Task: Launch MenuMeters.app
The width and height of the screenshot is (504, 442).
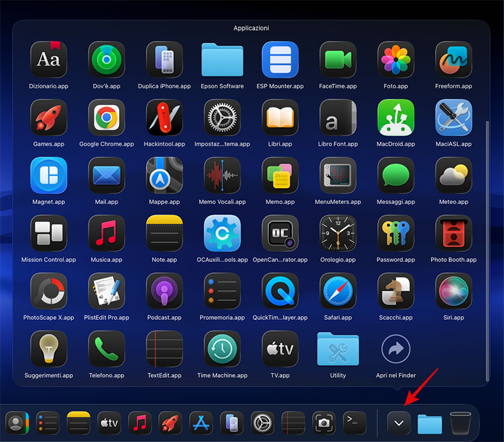Action: coord(338,176)
